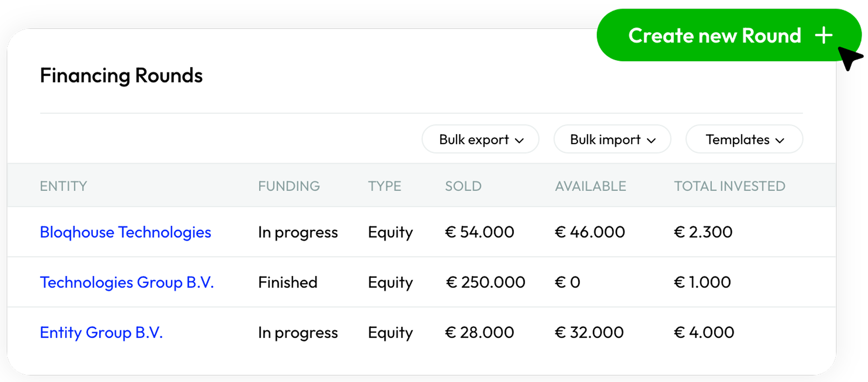This screenshot has width=868, height=382.
Task: Sort by the TYPE column header
Action: pos(384,186)
